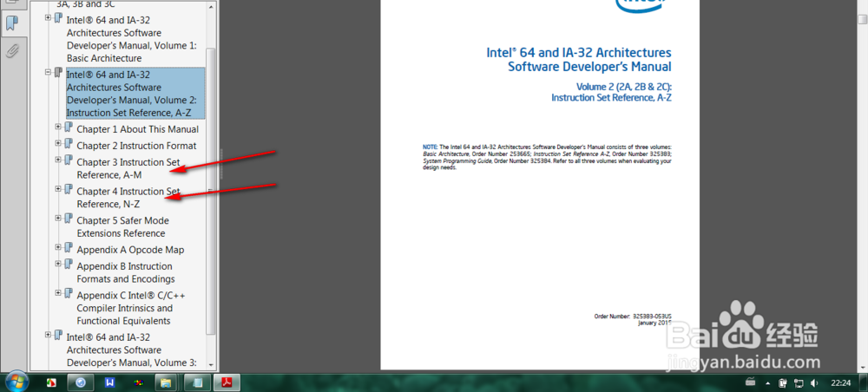Image resolution: width=868 pixels, height=392 pixels.
Task: Expand Appendix B Instruction Formats and Encodings
Action: [x=58, y=264]
